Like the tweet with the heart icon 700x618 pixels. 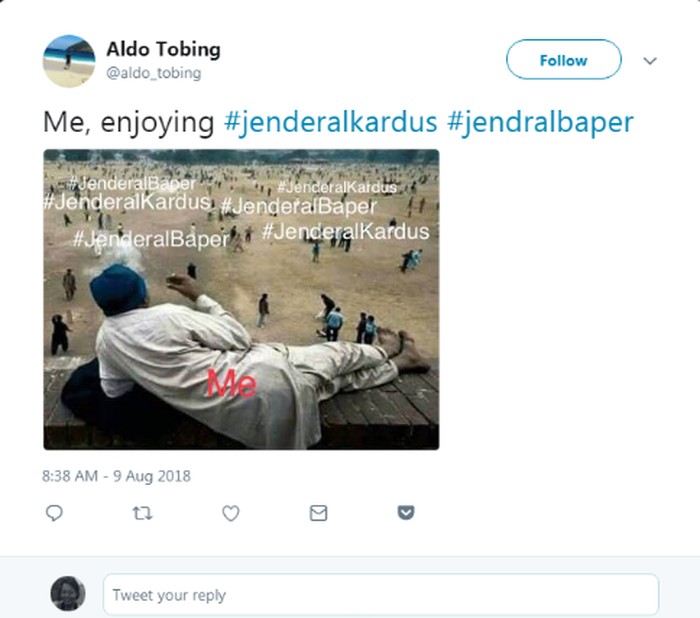click(x=231, y=513)
